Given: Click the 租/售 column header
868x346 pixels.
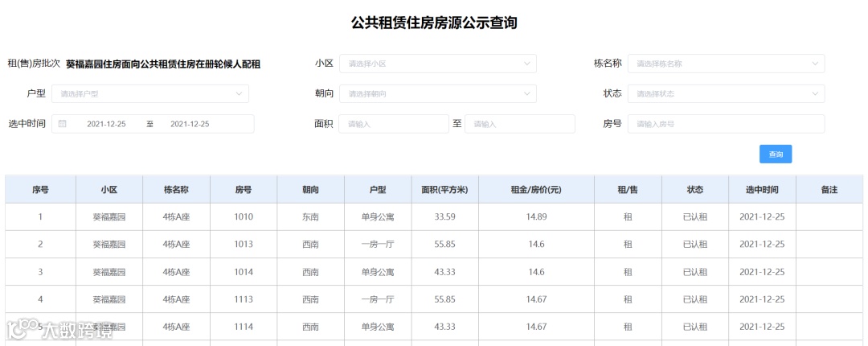Looking at the screenshot, I should (x=628, y=190).
